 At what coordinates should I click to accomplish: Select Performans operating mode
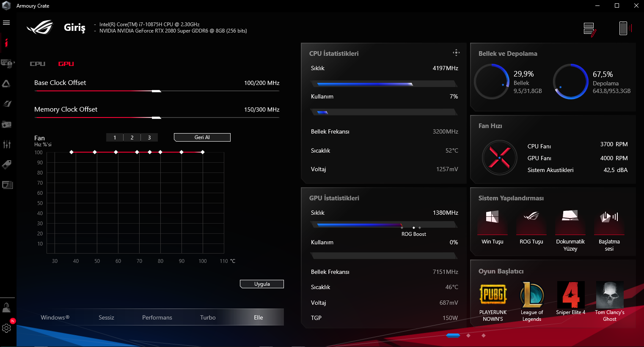157,317
